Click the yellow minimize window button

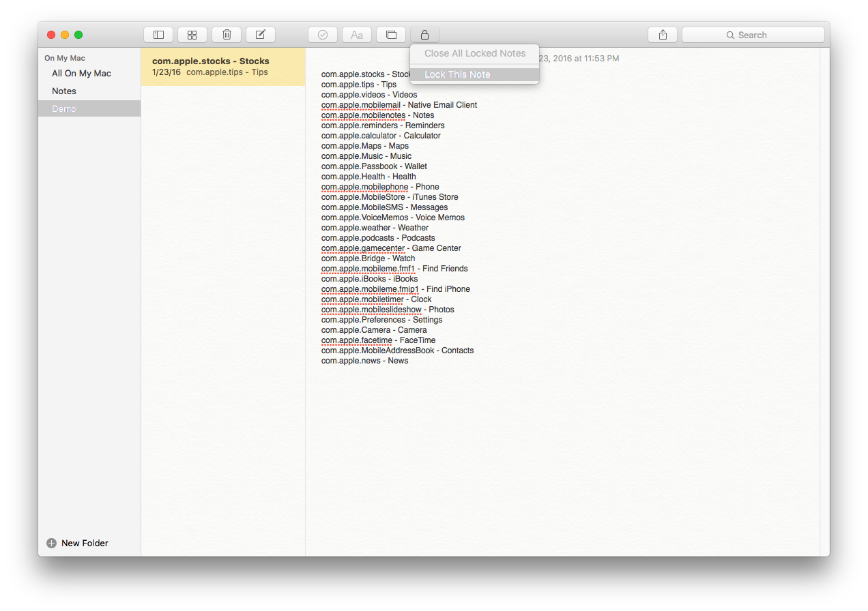click(x=65, y=35)
